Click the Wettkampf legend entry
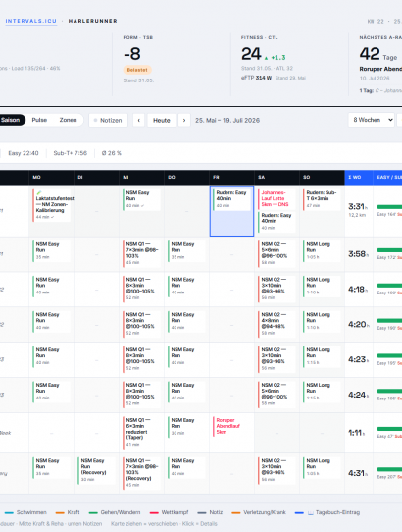Image resolution: width=402 pixels, height=532 pixels. [169, 512]
